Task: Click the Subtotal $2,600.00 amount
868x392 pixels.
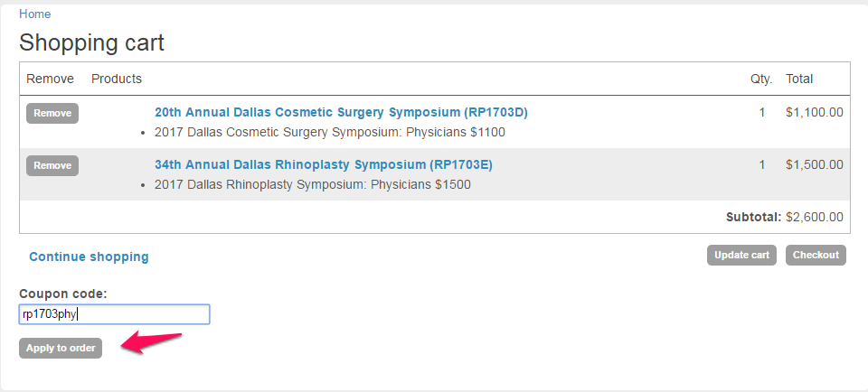Action: (814, 217)
